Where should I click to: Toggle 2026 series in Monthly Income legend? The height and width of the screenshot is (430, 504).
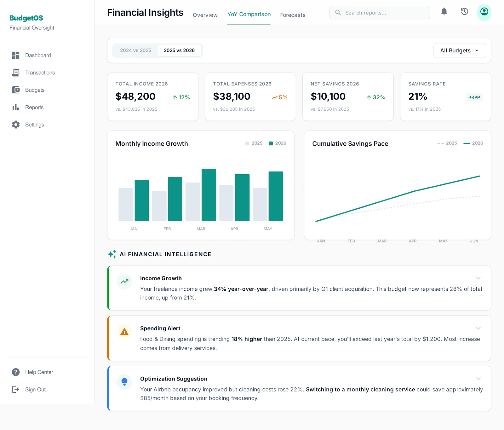(278, 143)
